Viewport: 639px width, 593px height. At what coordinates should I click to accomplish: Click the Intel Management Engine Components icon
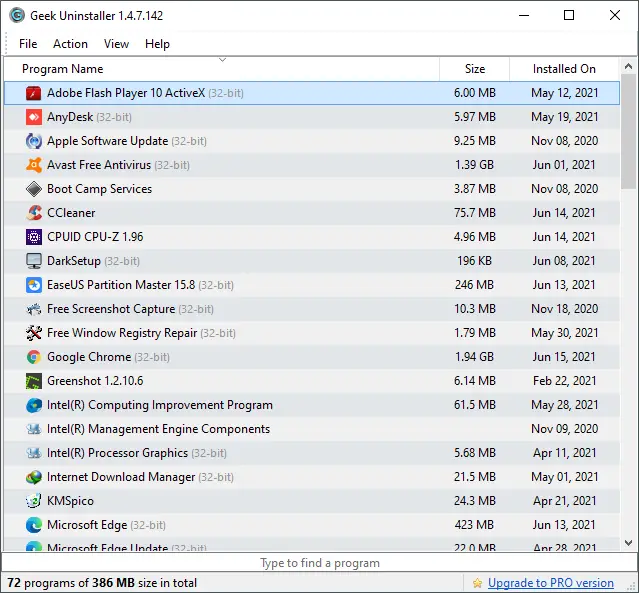coord(33,429)
